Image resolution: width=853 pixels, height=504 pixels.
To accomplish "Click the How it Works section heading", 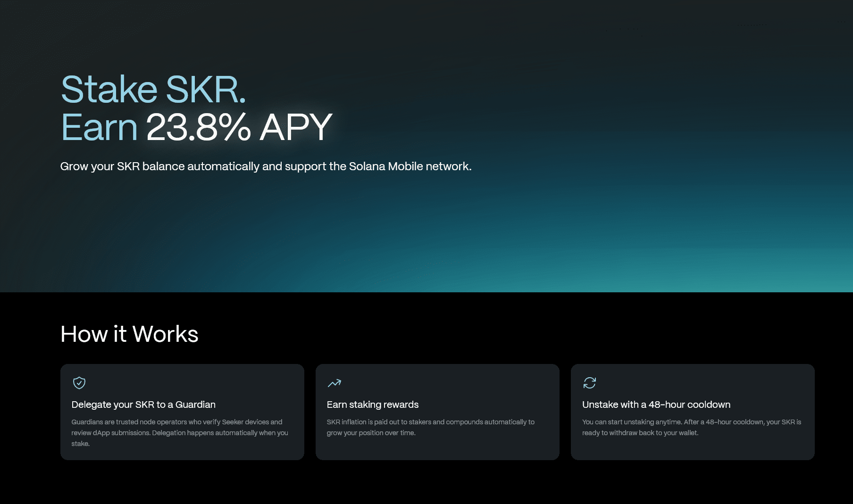I will tap(129, 334).
